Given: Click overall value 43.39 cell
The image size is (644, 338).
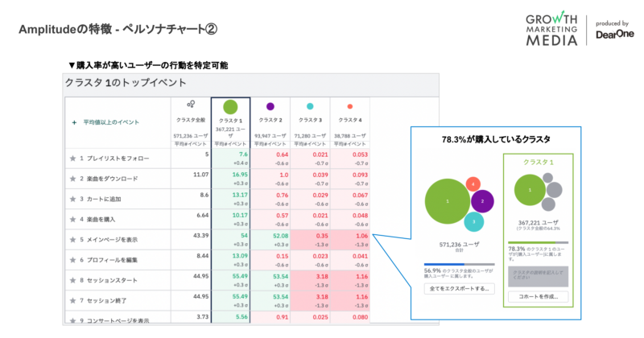Looking at the screenshot, I should pyautogui.click(x=191, y=240).
